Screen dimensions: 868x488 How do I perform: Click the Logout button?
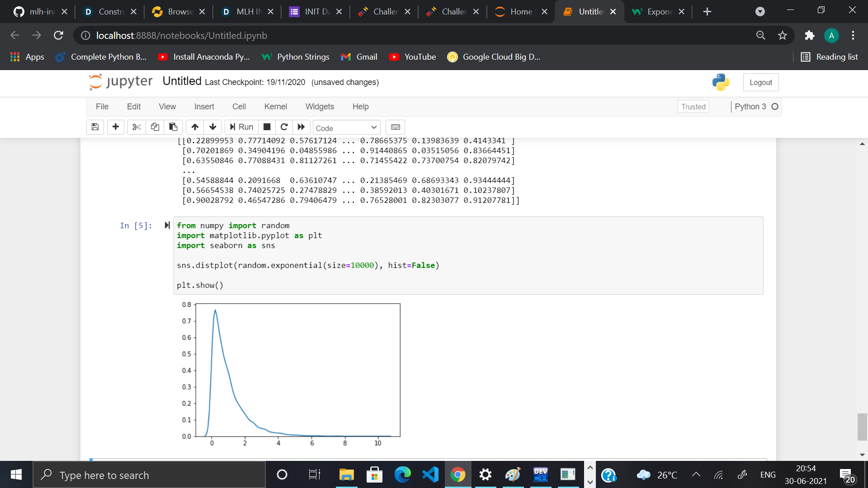pyautogui.click(x=760, y=82)
